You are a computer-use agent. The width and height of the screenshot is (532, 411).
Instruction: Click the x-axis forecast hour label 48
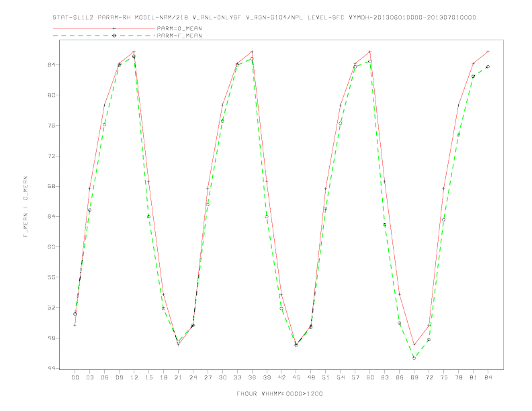pos(311,377)
